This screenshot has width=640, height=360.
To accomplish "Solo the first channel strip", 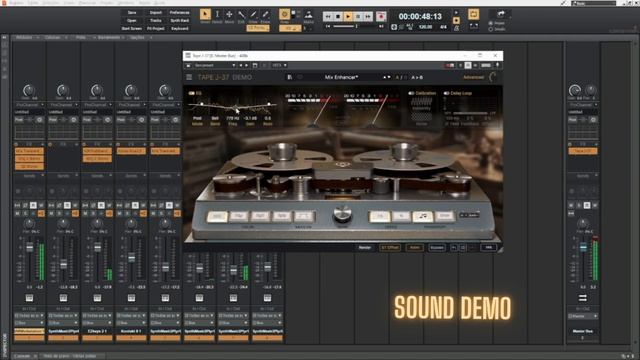I will 25,213.
